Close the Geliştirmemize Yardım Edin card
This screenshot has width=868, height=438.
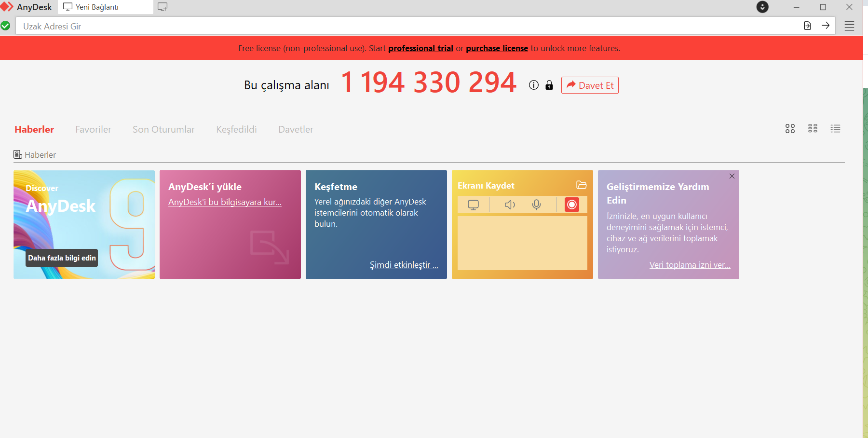(x=732, y=176)
